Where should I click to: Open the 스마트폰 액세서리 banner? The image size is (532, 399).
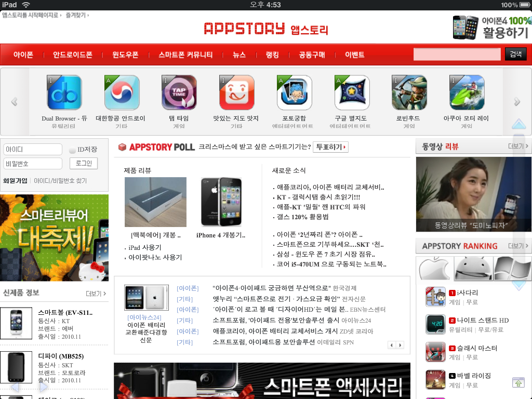tap(262, 381)
